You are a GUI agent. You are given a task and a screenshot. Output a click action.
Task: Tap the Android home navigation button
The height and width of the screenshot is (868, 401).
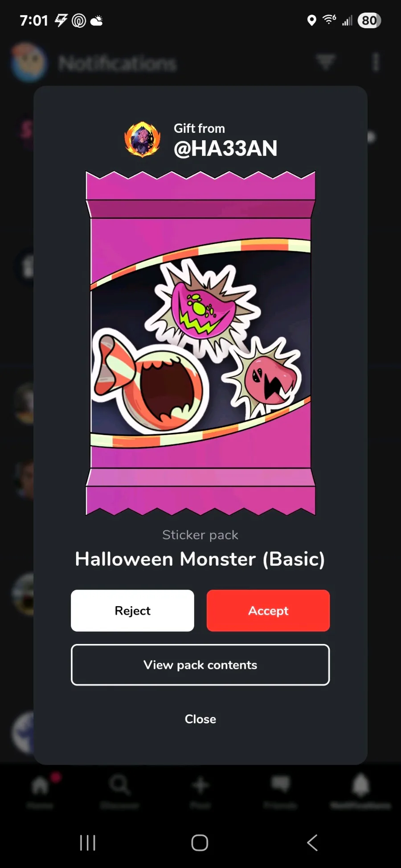click(200, 843)
